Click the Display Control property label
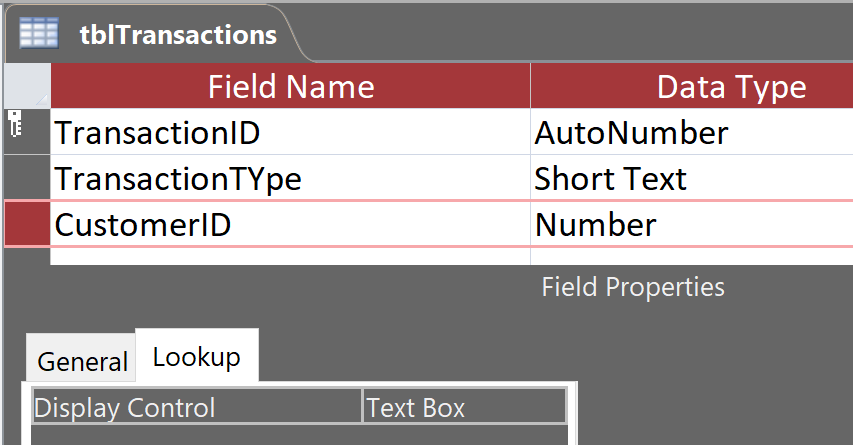The image size is (853, 445). pyautogui.click(x=196, y=407)
